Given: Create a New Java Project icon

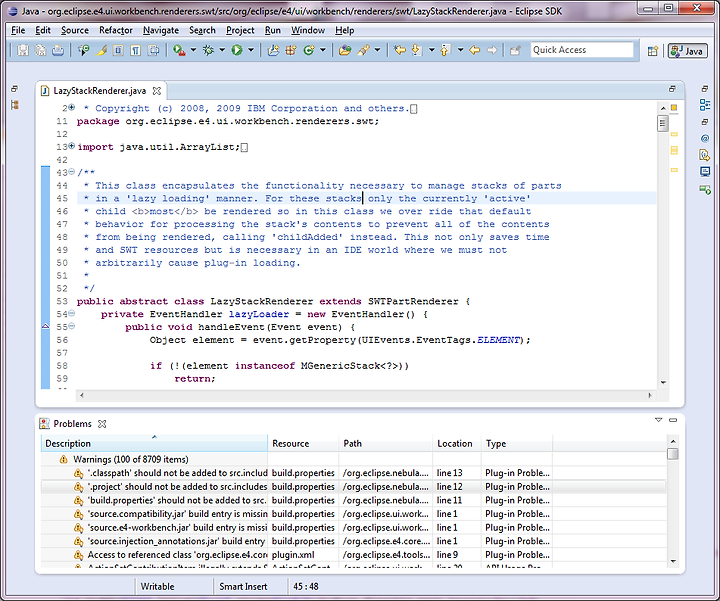Looking at the screenshot, I should point(273,50).
